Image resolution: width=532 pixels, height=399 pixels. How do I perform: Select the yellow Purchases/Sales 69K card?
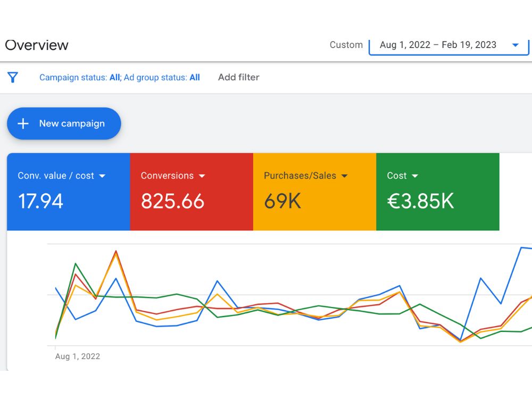tap(314, 192)
